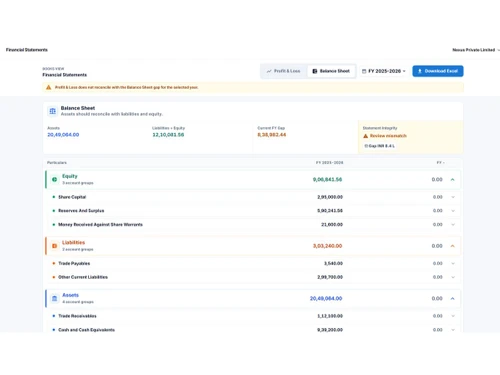500x375 pixels.
Task: Click the Trade Payables row label
Action: (x=74, y=264)
